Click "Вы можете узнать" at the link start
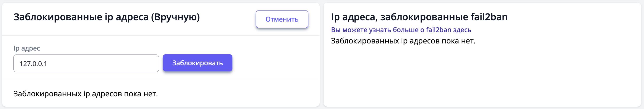The image size is (644, 109). pos(361,30)
